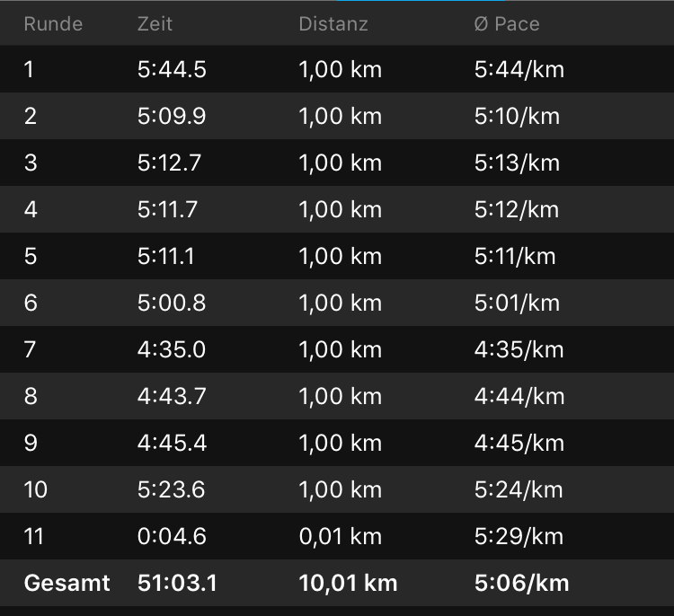Select the 5:12/km pace value
The width and height of the screenshot is (674, 616).
pyautogui.click(x=517, y=210)
